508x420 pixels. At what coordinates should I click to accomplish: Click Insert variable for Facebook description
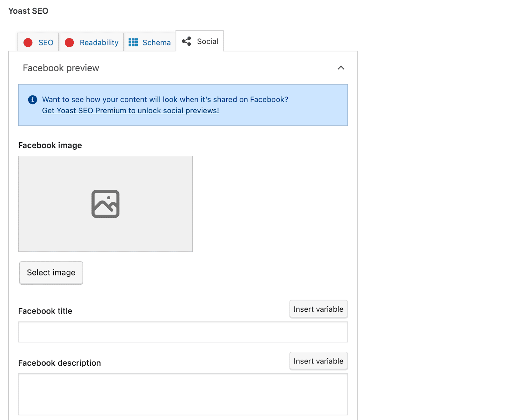point(318,361)
